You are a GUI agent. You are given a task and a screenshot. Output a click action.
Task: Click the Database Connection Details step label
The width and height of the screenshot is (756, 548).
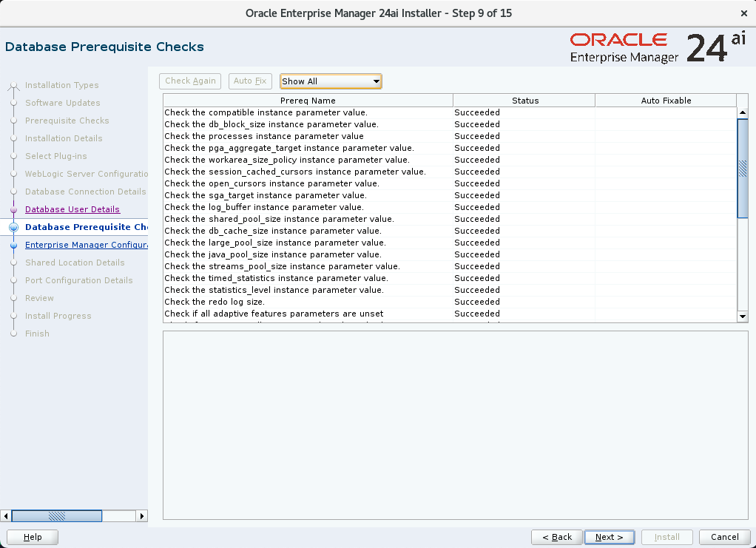coord(85,192)
